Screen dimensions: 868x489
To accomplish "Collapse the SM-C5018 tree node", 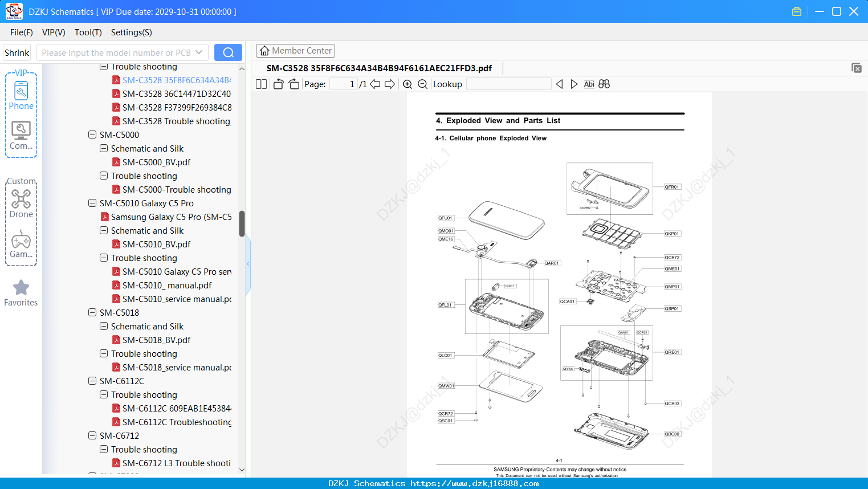I will pyautogui.click(x=92, y=313).
